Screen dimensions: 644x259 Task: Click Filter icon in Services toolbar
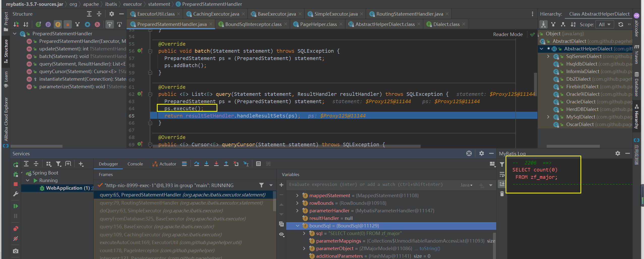(58, 164)
